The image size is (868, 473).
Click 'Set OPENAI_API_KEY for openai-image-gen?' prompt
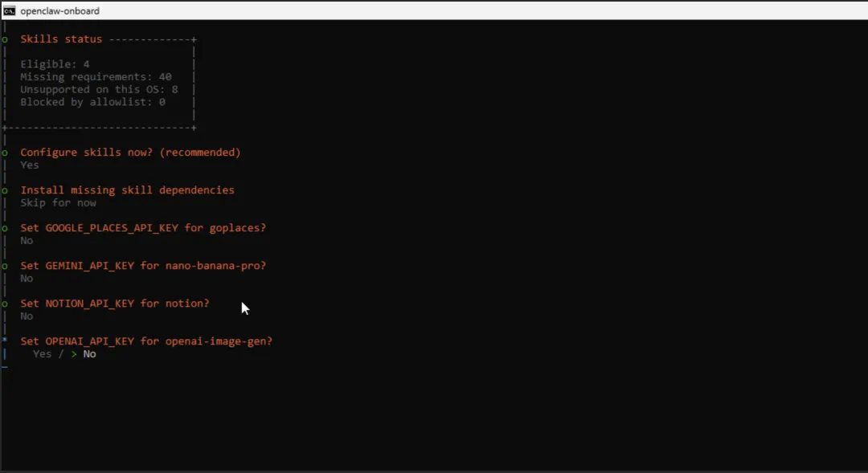[146, 341]
